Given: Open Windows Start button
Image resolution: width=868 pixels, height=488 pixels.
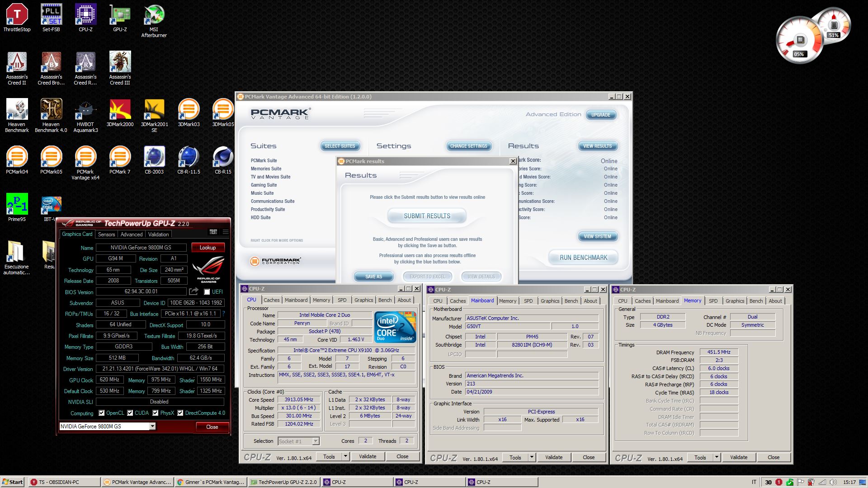Looking at the screenshot, I should pos(12,482).
